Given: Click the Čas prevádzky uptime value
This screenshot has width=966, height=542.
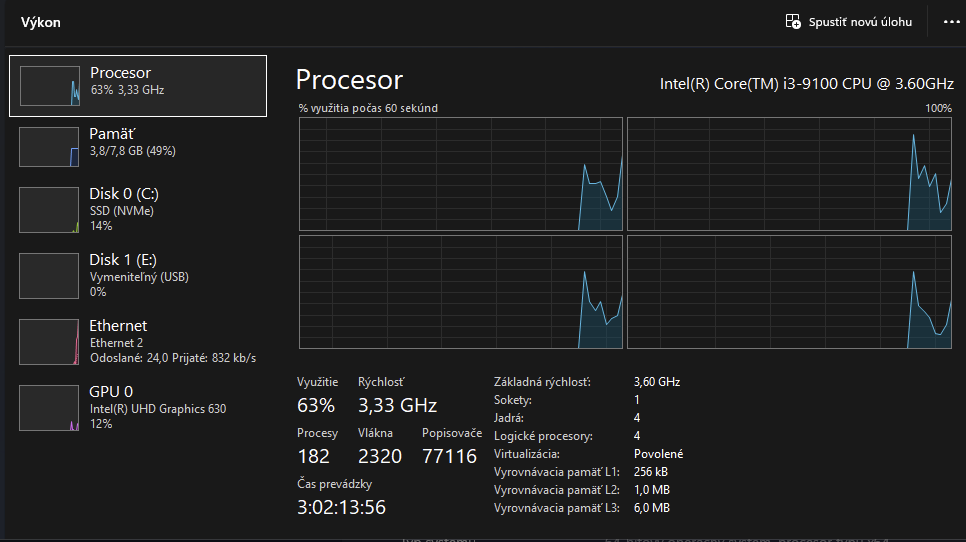Looking at the screenshot, I should click(x=341, y=507).
